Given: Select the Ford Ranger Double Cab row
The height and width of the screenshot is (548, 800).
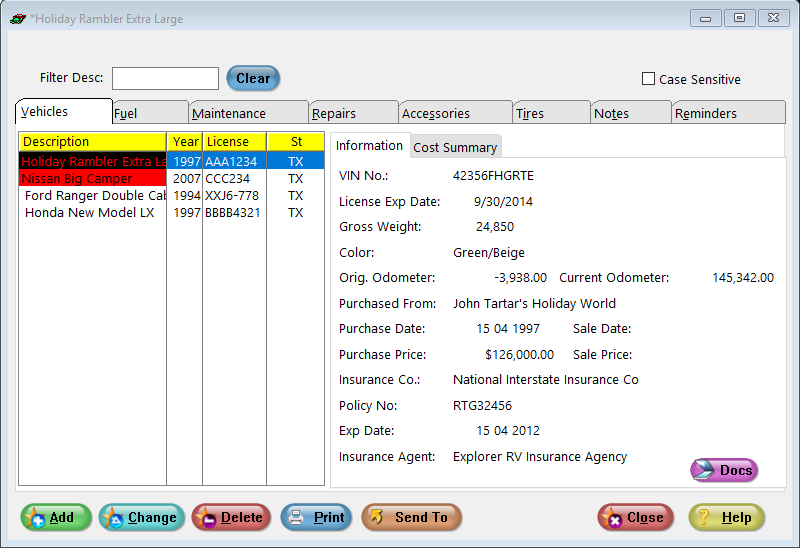Looking at the screenshot, I should 171,195.
